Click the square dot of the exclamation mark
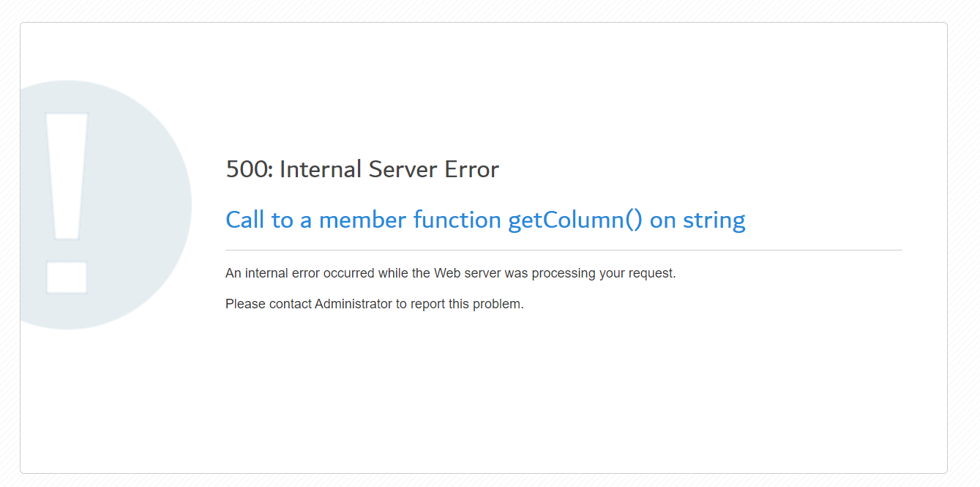Viewport: 980px width, 487px height. pos(67,277)
